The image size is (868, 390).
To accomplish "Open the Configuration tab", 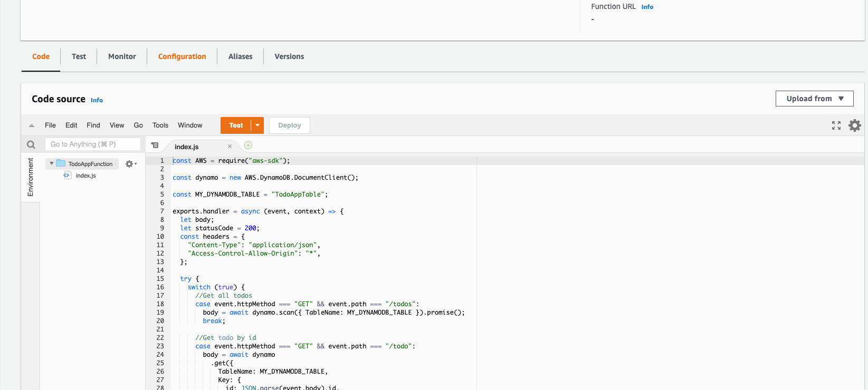I will [x=182, y=56].
